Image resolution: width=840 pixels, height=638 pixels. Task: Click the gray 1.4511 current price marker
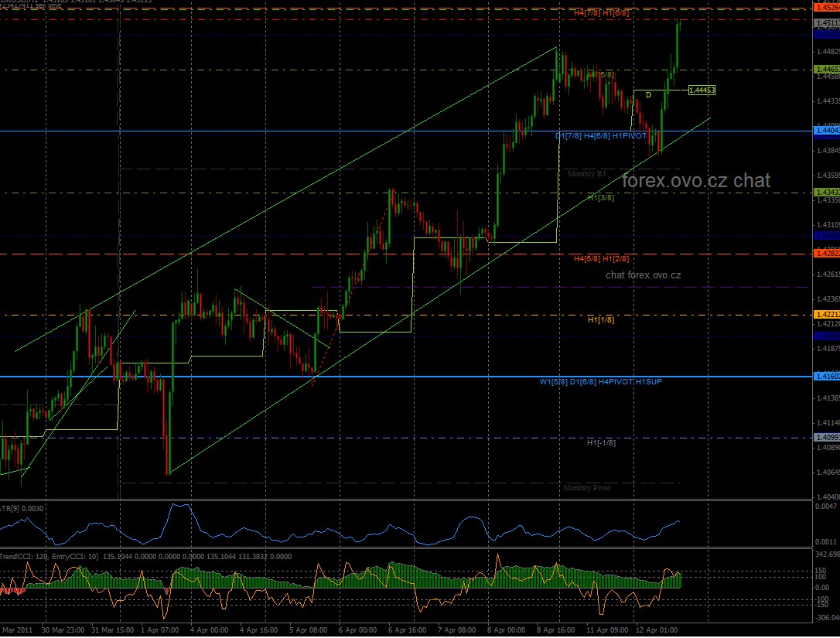[827, 23]
